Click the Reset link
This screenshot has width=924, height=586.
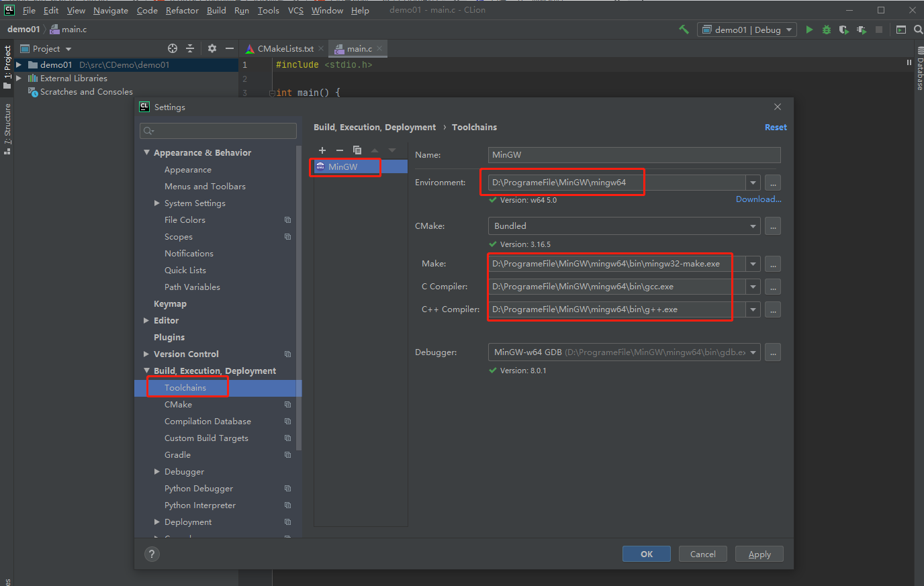coord(776,127)
